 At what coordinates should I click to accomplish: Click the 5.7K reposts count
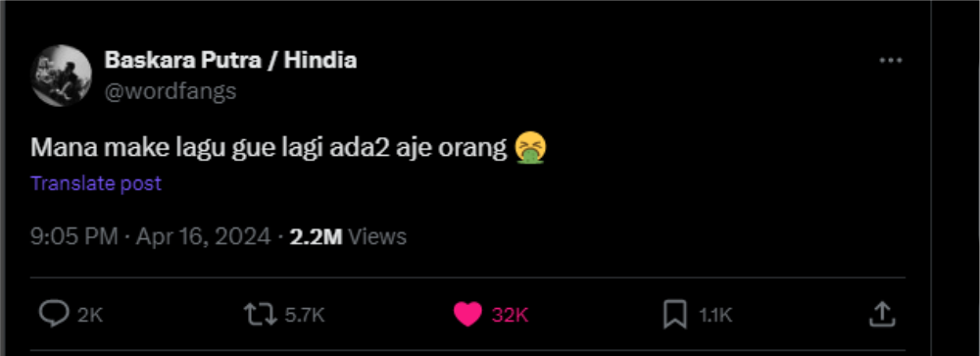tap(305, 316)
